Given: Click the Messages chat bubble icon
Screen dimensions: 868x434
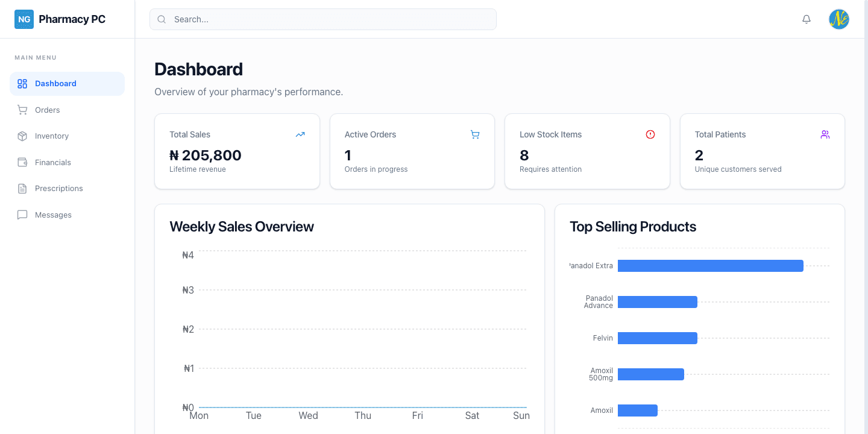Looking at the screenshot, I should click(x=22, y=215).
